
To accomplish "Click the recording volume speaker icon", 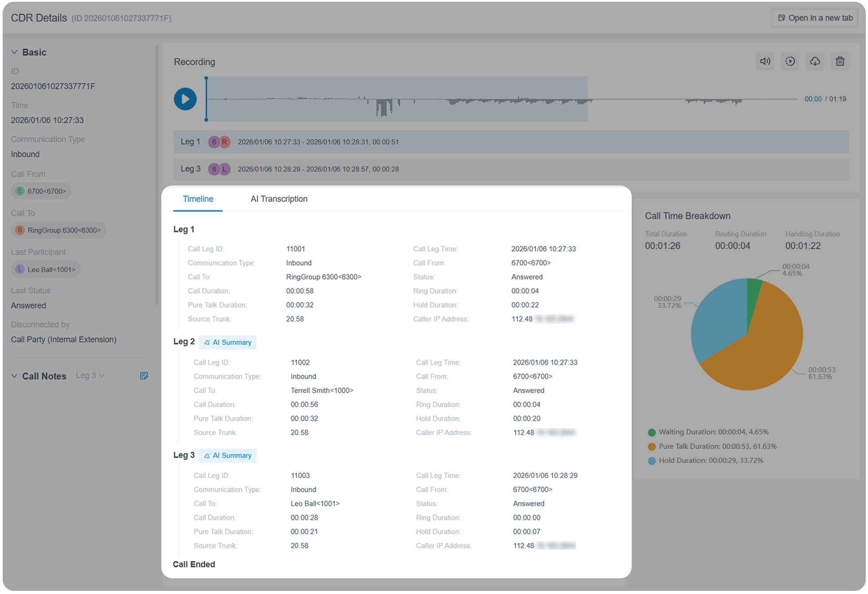I will click(x=765, y=61).
